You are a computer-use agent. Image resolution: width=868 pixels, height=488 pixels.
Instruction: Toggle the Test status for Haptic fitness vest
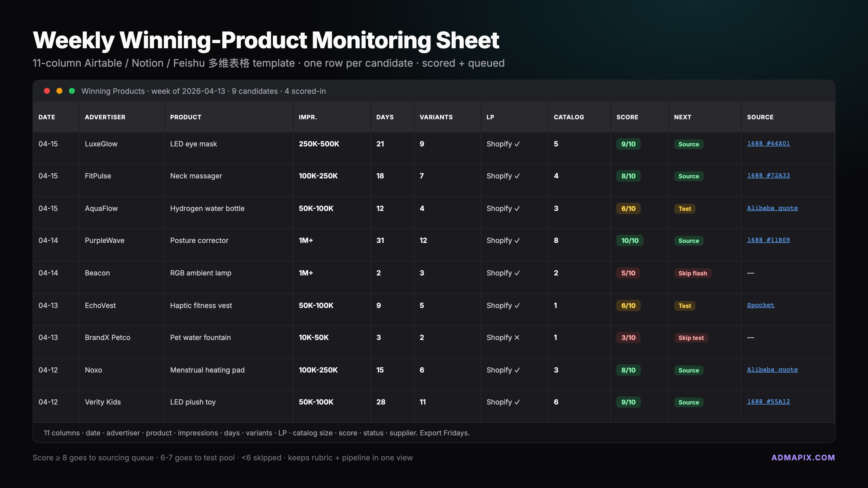pos(684,306)
